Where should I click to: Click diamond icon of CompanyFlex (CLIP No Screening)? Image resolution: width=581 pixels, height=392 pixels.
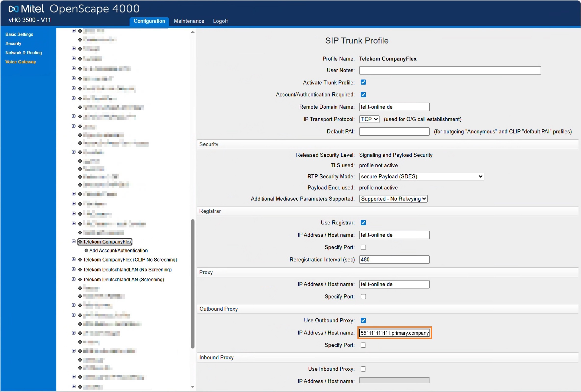tap(80, 260)
